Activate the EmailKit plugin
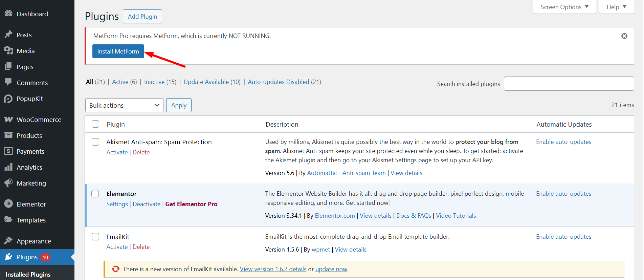 pos(117,247)
